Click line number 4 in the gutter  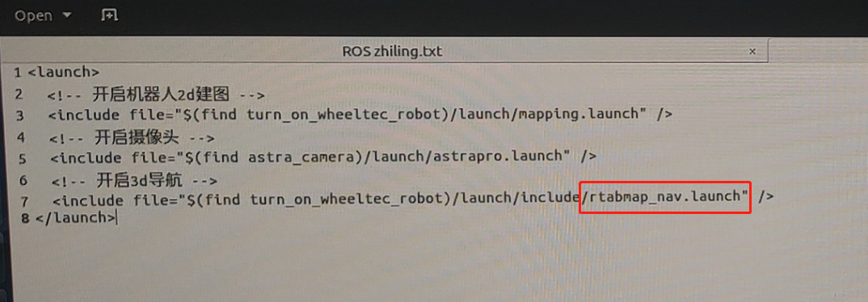point(20,137)
